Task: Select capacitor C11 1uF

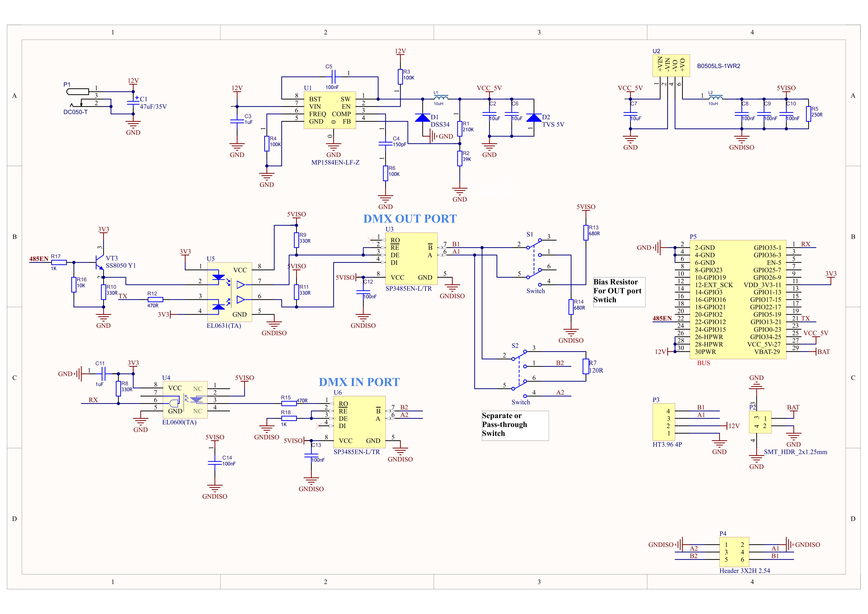Action: click(103, 374)
